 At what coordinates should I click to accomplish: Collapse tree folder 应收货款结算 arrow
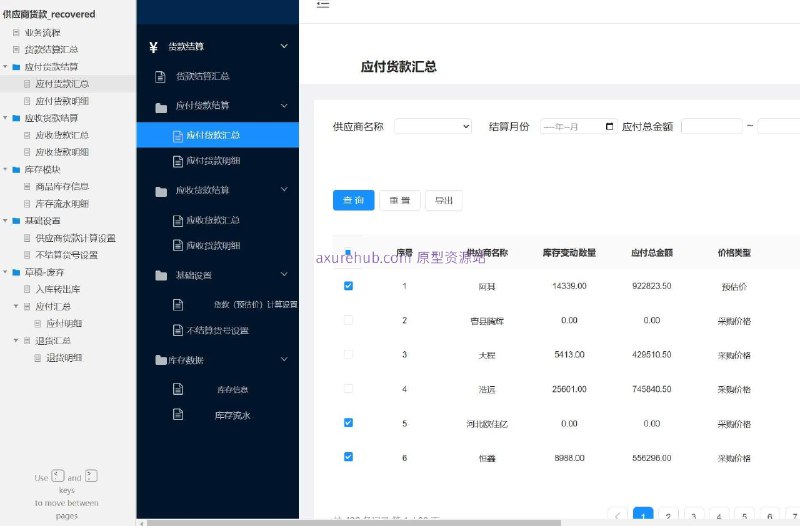pyautogui.click(x=5, y=118)
